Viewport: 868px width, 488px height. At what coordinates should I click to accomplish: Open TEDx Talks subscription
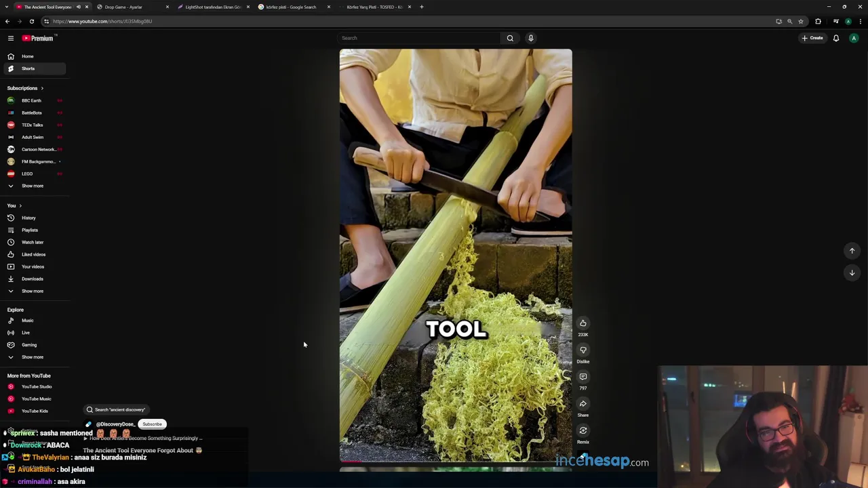coord(33,125)
